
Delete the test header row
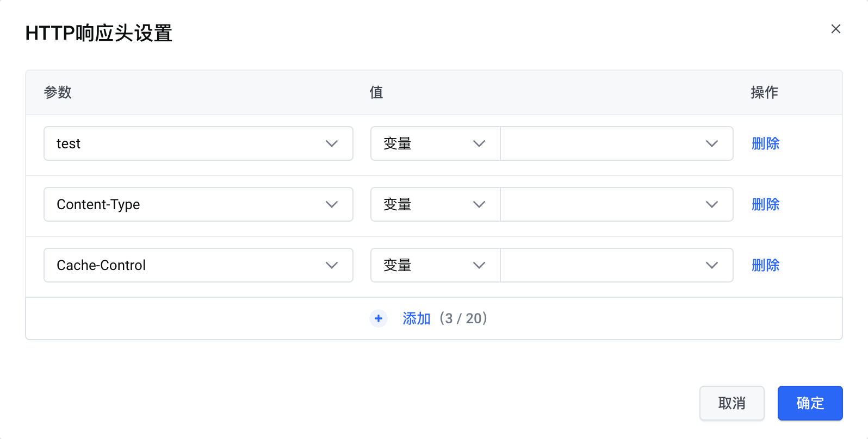pyautogui.click(x=765, y=143)
